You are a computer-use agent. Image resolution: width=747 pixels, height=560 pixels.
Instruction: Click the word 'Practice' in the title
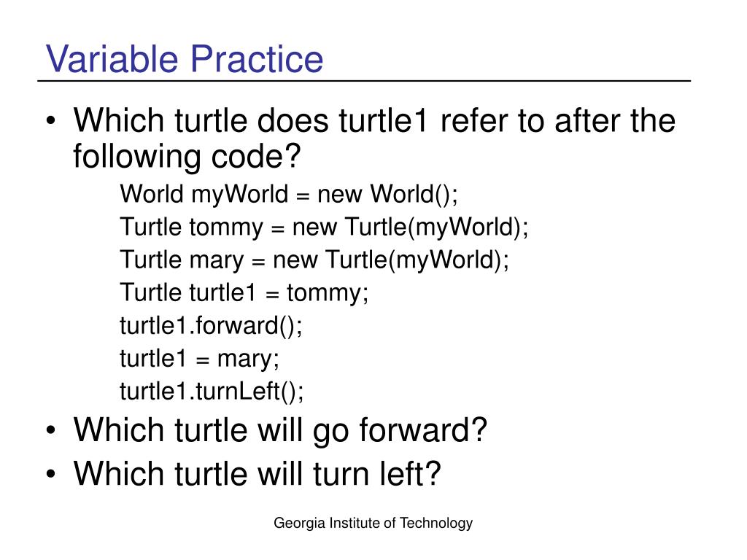pyautogui.click(x=258, y=59)
